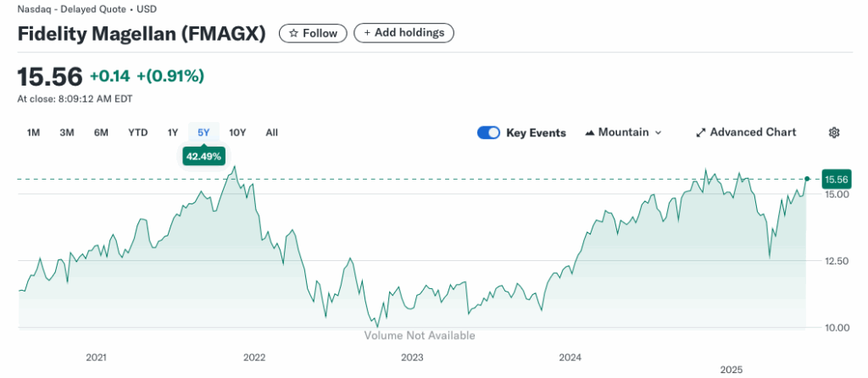Click the 42.49% return badge
Image resolution: width=868 pixels, height=378 pixels.
pos(203,156)
